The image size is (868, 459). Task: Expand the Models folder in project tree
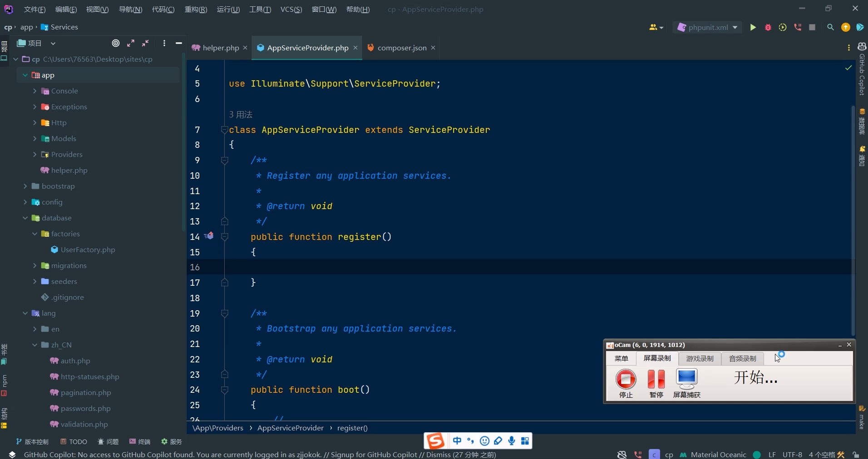click(36, 138)
